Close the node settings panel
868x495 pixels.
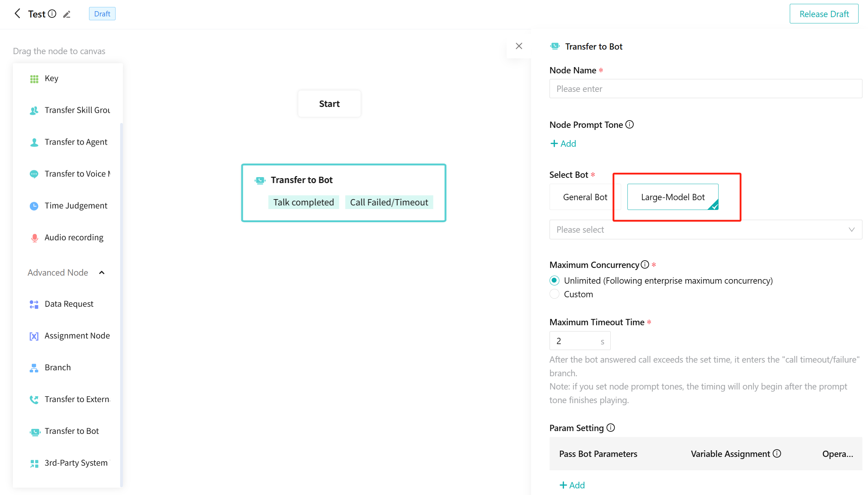pos(519,46)
